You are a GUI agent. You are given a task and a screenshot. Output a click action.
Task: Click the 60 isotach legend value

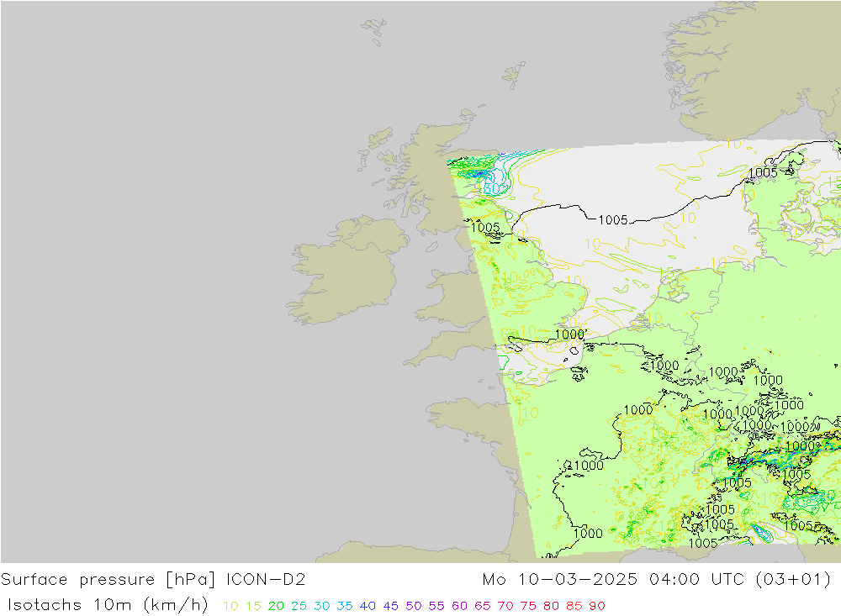[460, 606]
